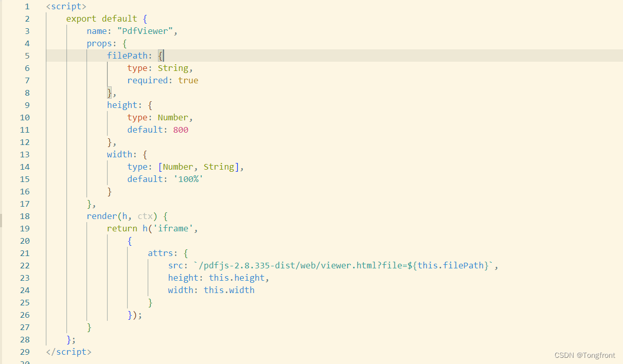623x364 pixels.
Task: Click line number 5 in the gutter
Action: (27, 56)
